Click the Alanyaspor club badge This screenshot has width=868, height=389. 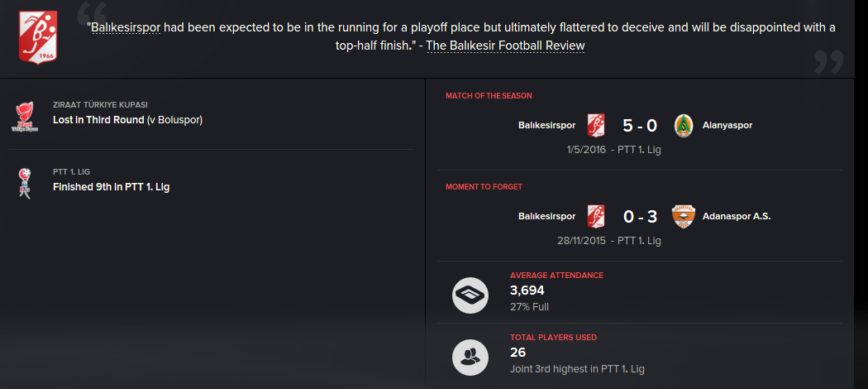(x=684, y=125)
